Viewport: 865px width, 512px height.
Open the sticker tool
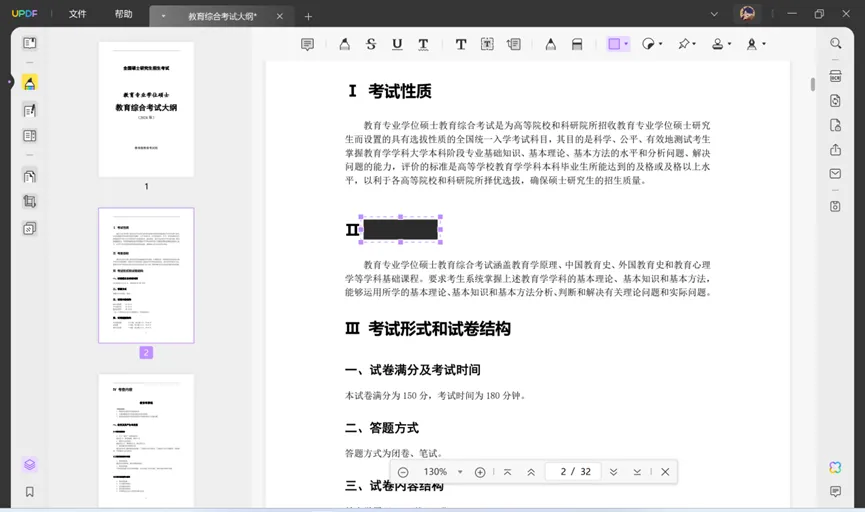click(648, 44)
